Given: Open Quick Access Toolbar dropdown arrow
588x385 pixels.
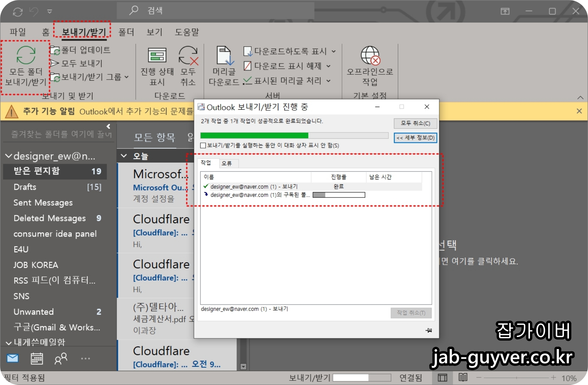Looking at the screenshot, I should pyautogui.click(x=50, y=12).
